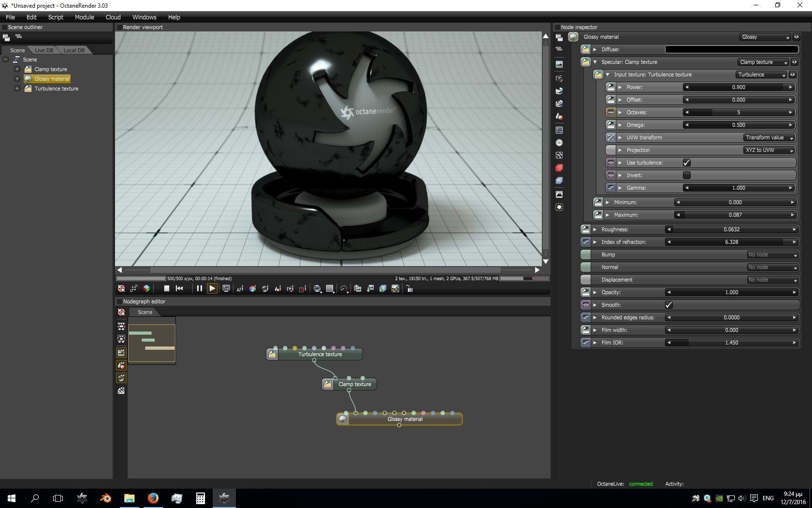Click the red cube kernel icon
The height and width of the screenshot is (508, 812).
coord(559,168)
